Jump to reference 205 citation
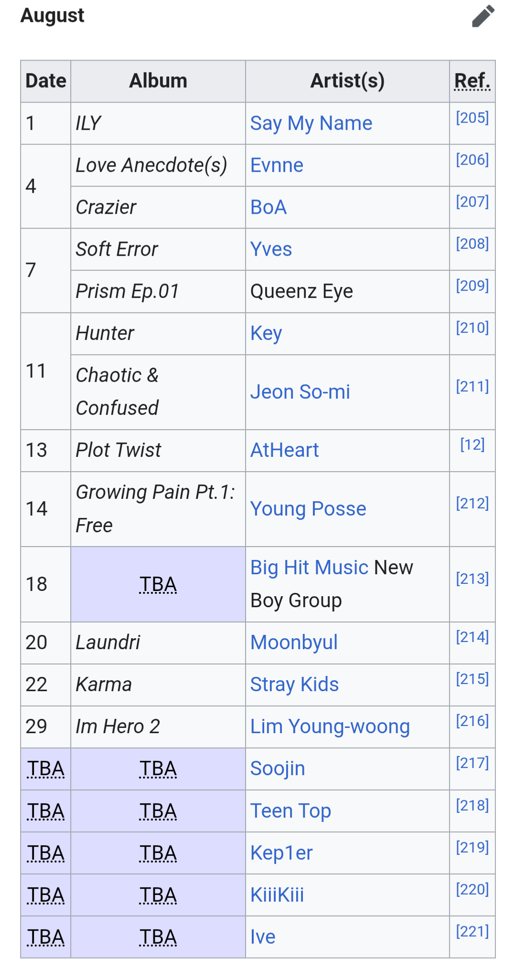The image size is (516, 980). (472, 117)
